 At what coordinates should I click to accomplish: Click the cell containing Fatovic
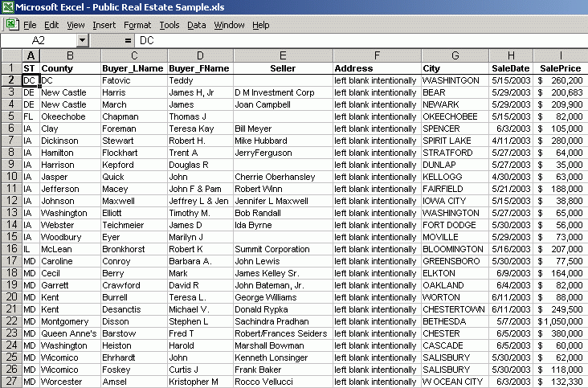click(x=134, y=80)
